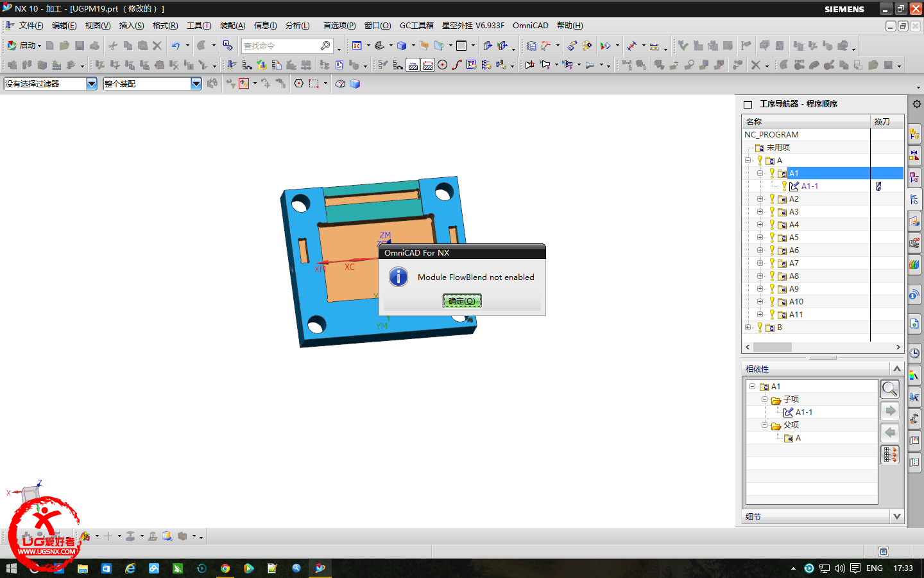Open the constraint navigator sidebar tab

coord(914,156)
